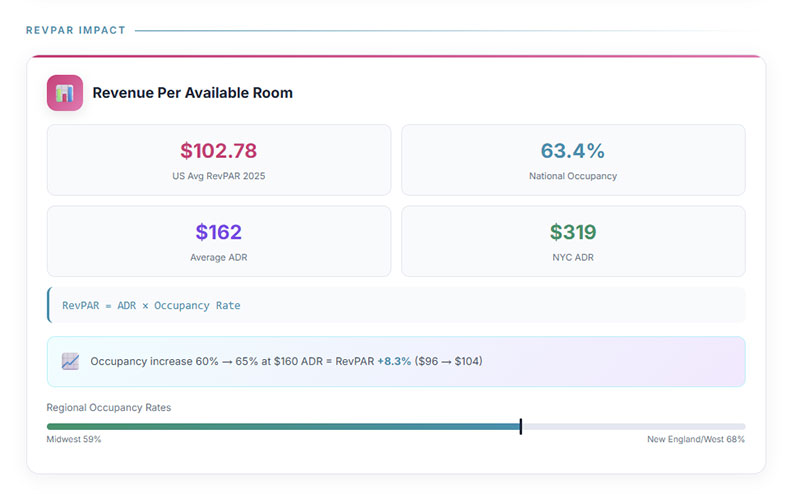
Task: Click the New England/West 68% label
Action: point(695,439)
